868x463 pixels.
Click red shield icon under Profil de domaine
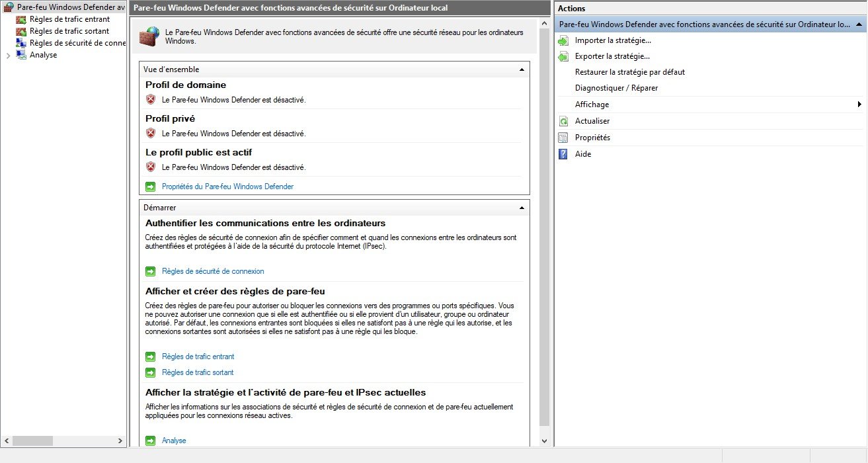pyautogui.click(x=151, y=100)
